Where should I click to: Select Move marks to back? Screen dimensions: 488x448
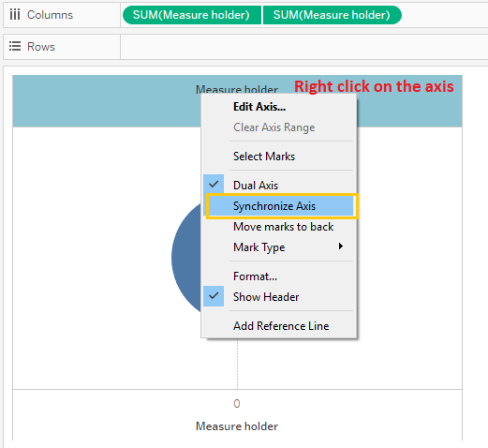pos(283,227)
